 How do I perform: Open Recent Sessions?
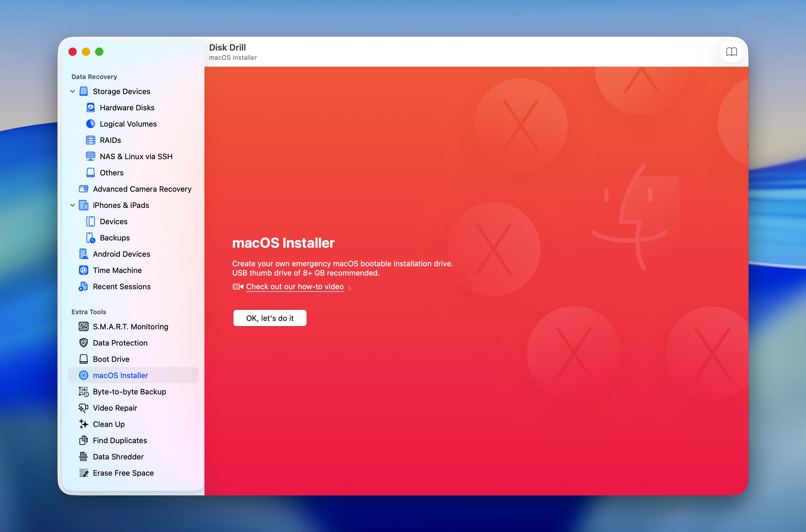[x=133, y=287]
